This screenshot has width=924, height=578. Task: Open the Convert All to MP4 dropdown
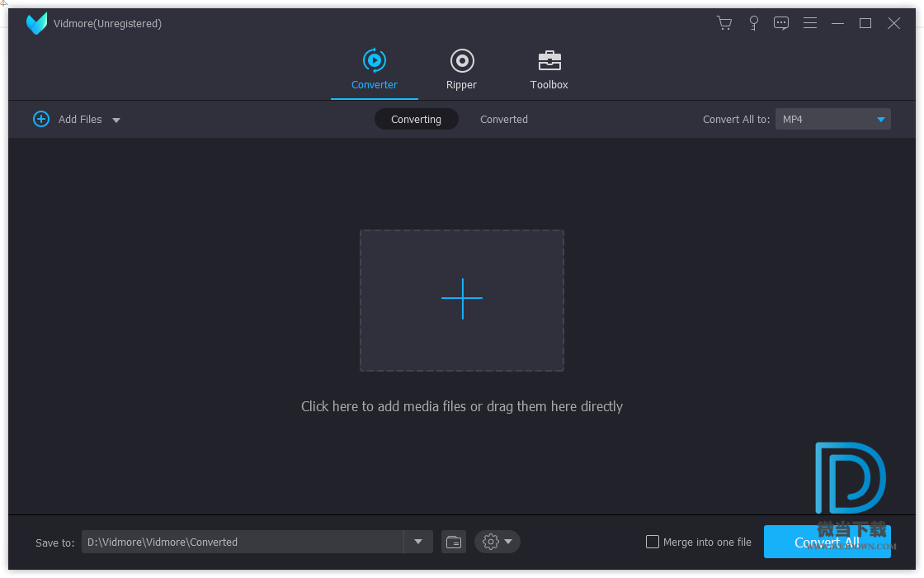pyautogui.click(x=832, y=120)
